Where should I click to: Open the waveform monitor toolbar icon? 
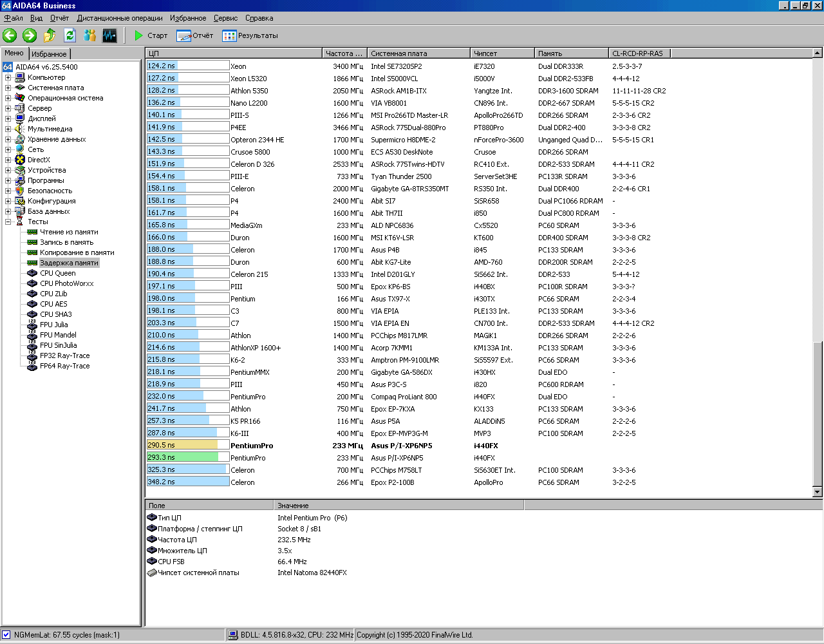tap(109, 35)
